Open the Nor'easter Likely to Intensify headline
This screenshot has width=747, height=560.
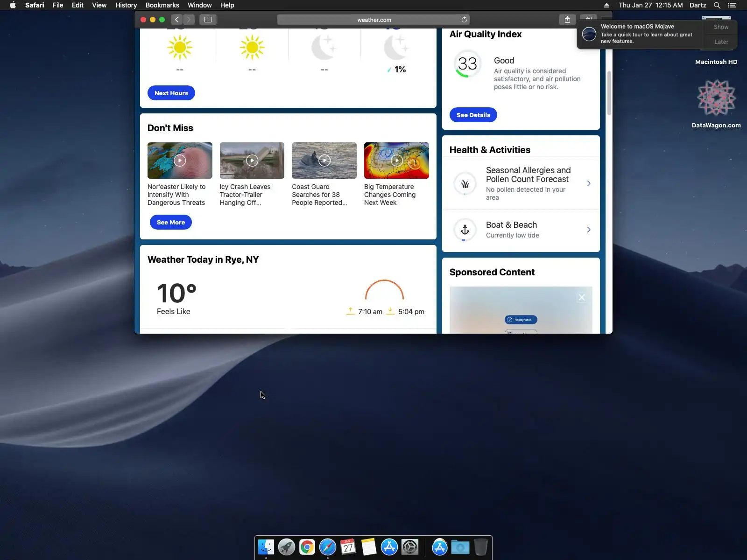176,195
